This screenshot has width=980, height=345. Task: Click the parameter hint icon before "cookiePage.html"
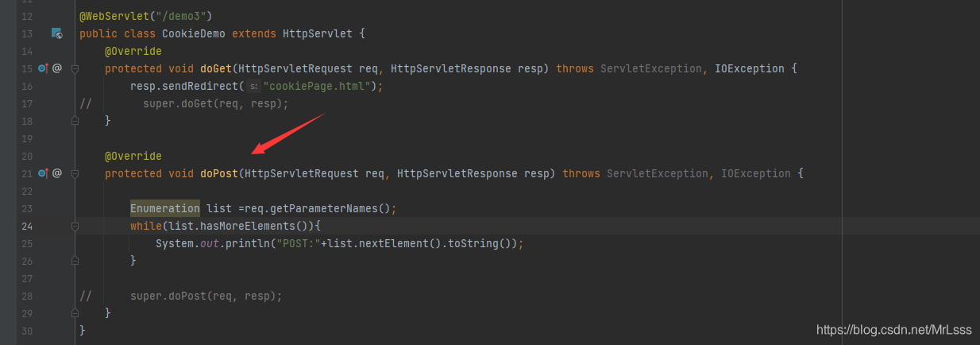(x=253, y=86)
